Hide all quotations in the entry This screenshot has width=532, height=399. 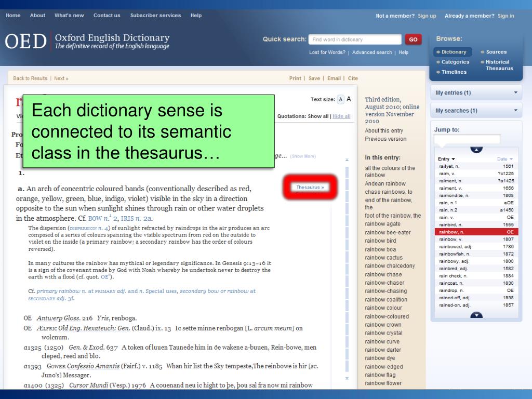(x=341, y=116)
